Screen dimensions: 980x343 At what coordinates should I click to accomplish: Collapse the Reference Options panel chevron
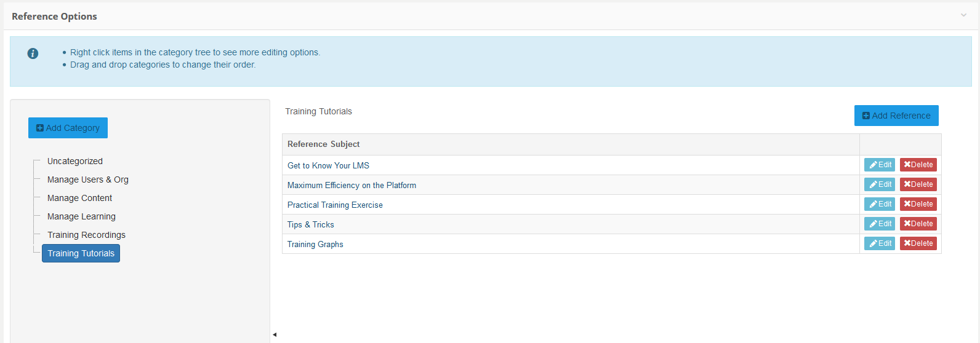point(963,15)
